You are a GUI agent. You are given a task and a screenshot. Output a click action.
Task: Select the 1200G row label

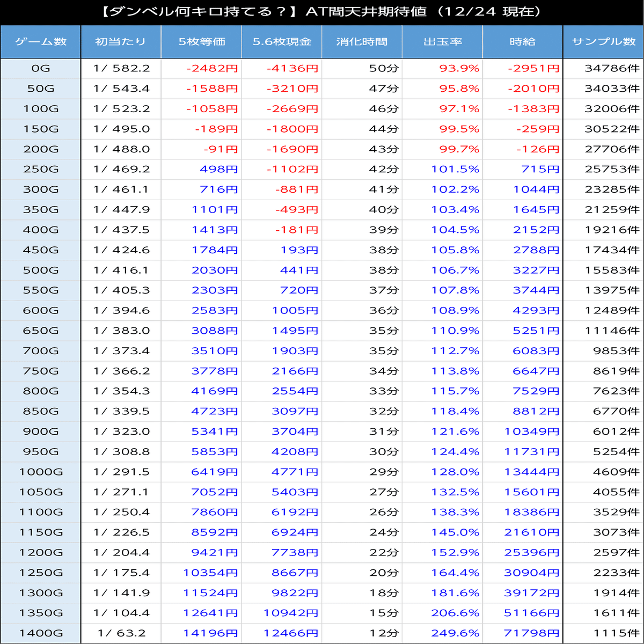41,553
